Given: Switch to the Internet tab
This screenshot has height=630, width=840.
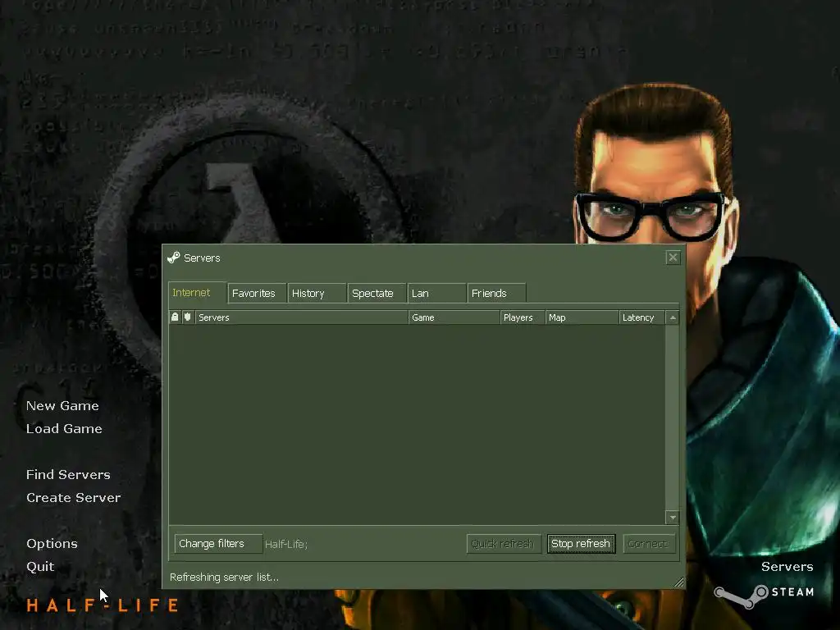Looking at the screenshot, I should [x=197, y=293].
